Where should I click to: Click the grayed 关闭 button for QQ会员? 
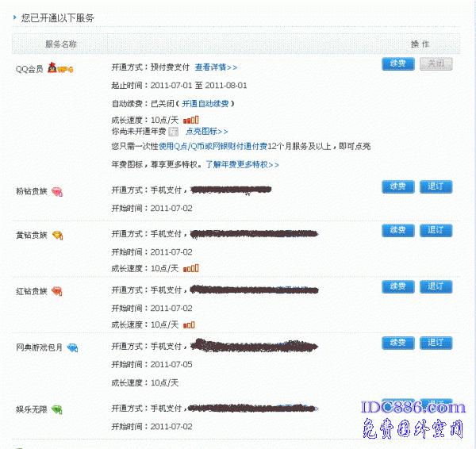(436, 63)
